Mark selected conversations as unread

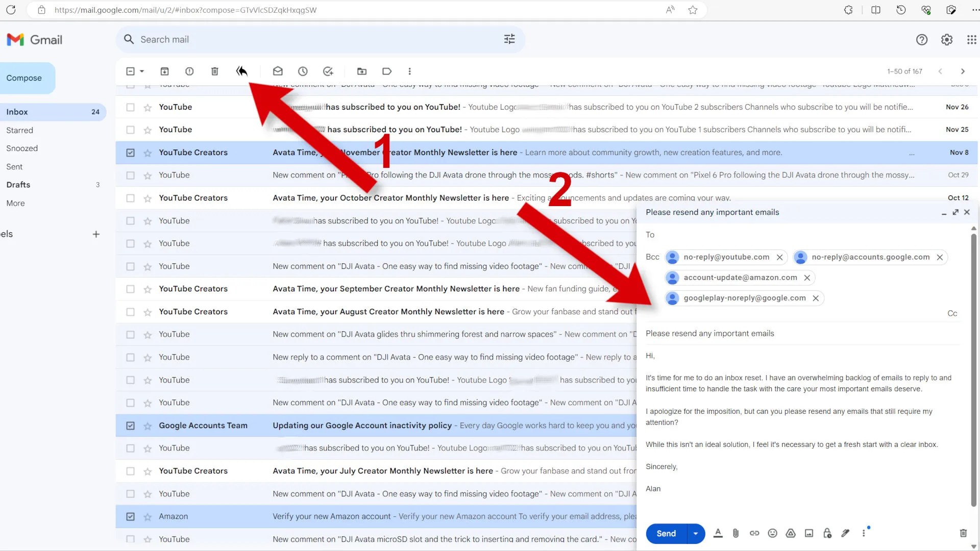click(278, 71)
